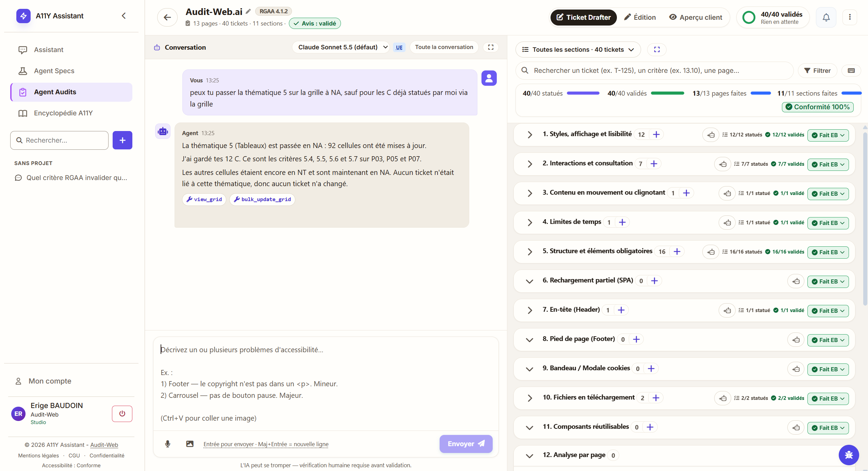The image size is (868, 471).
Task: Click the 40/40 statués progress bar
Action: [583, 93]
